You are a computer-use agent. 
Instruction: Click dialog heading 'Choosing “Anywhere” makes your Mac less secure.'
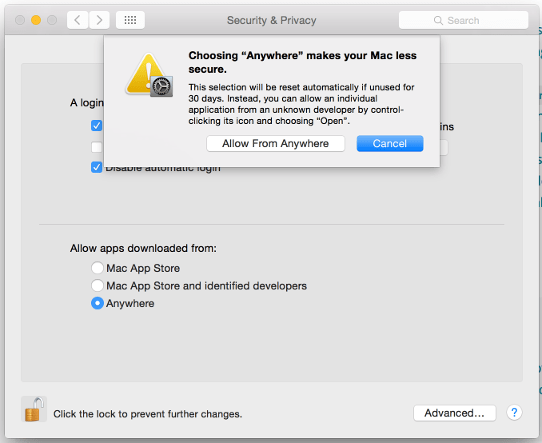(x=302, y=62)
